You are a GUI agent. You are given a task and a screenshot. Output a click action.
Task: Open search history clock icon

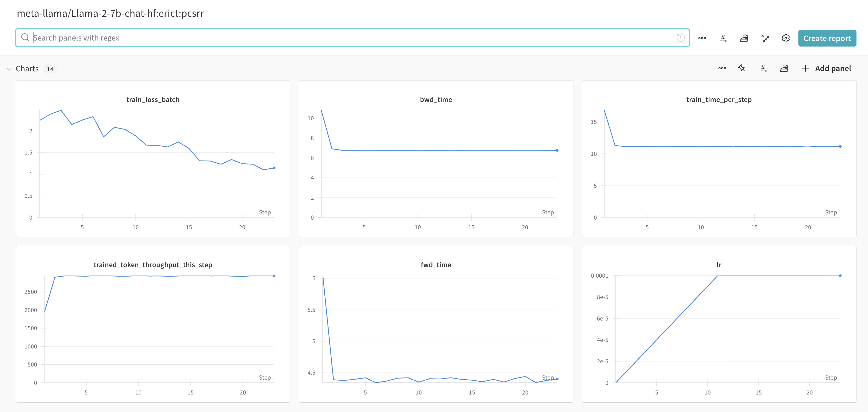(680, 38)
